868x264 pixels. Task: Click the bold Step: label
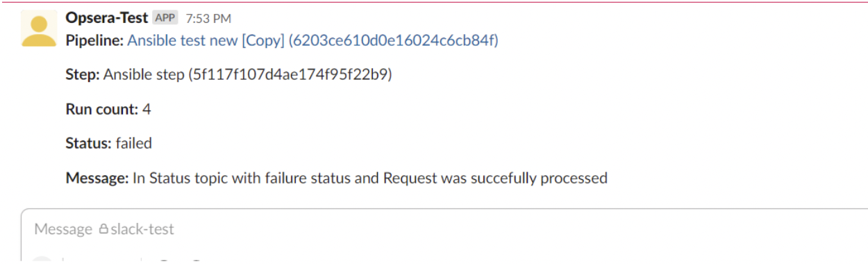[83, 75]
